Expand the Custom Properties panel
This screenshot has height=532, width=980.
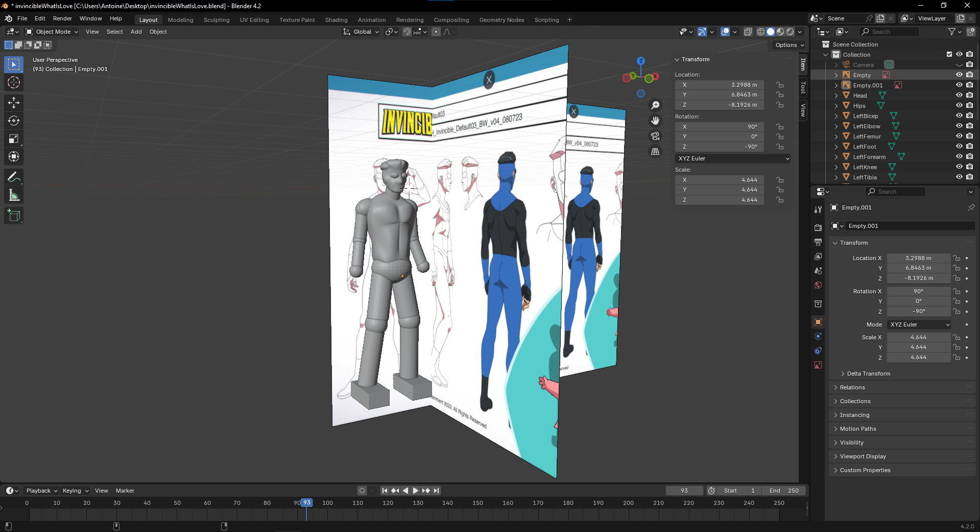[x=865, y=470]
